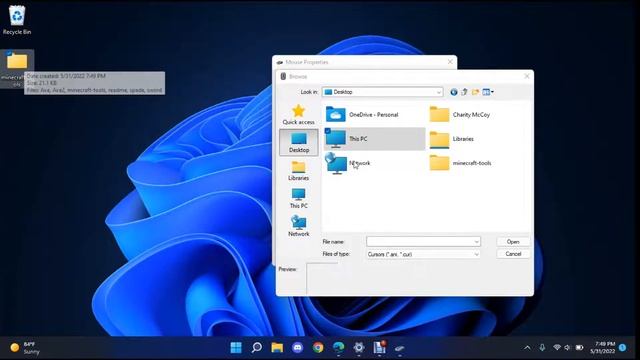Viewport: 640px width, 360px height.
Task: Select Network item in file list
Action: (348, 163)
